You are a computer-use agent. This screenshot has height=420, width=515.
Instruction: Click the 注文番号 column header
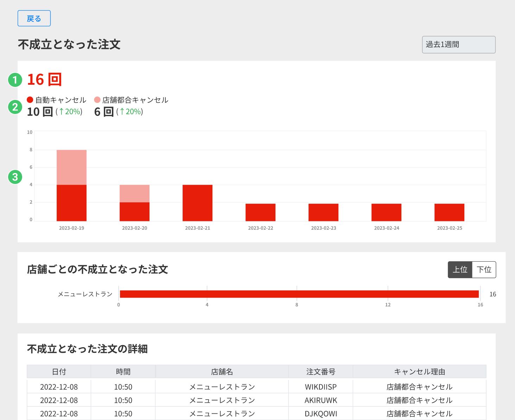point(320,372)
